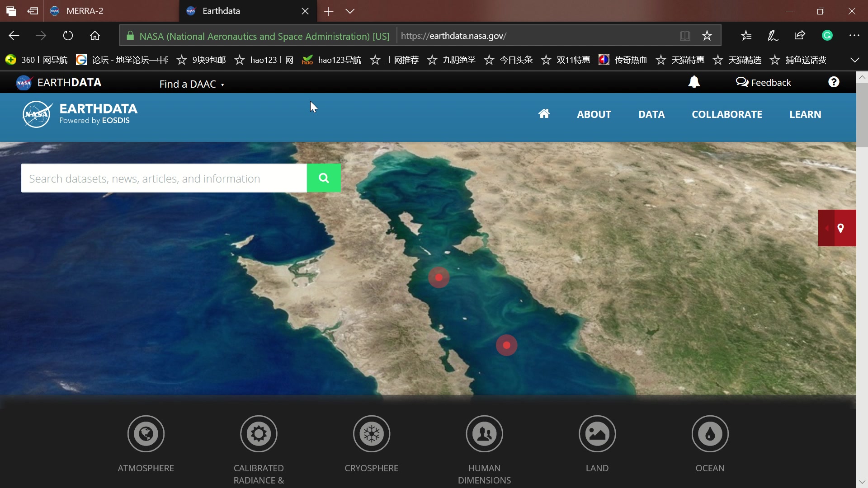Click the Feedback link

tap(763, 82)
